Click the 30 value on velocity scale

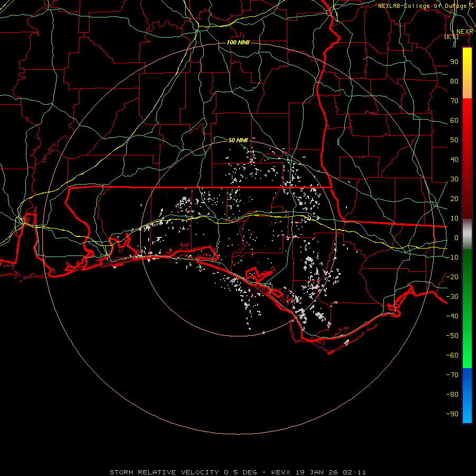point(454,179)
